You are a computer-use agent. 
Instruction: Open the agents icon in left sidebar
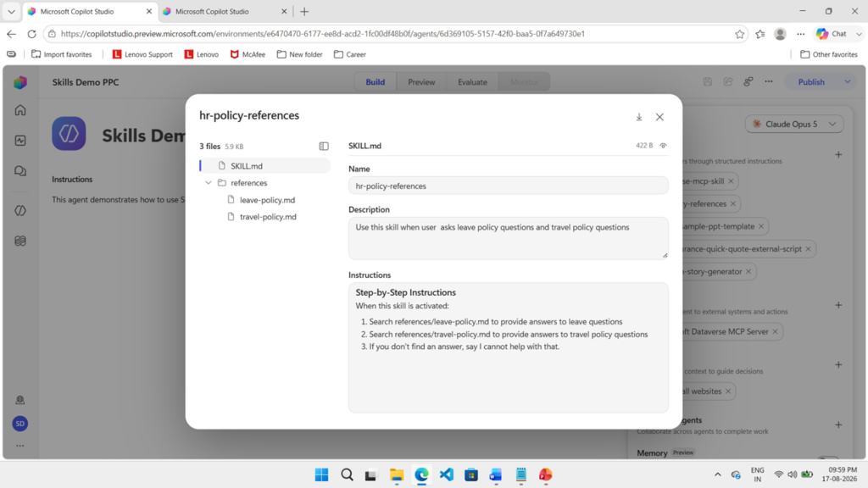20,211
